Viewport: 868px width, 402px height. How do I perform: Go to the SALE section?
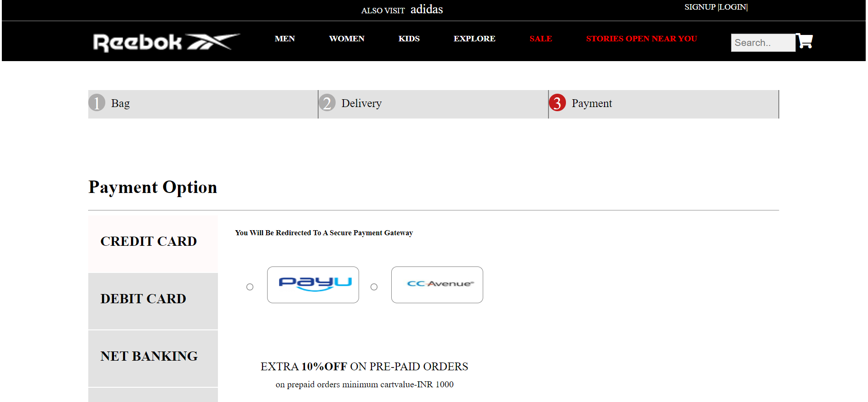pos(541,39)
